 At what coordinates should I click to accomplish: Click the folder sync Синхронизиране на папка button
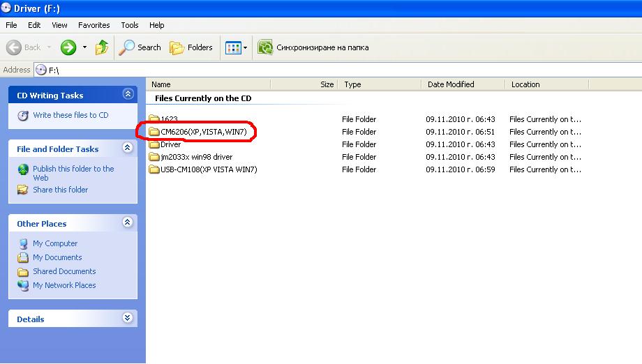click(x=313, y=47)
